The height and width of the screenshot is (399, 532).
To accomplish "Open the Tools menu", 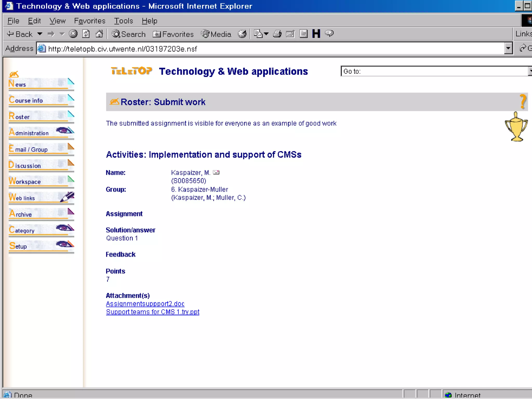I will pyautogui.click(x=123, y=21).
